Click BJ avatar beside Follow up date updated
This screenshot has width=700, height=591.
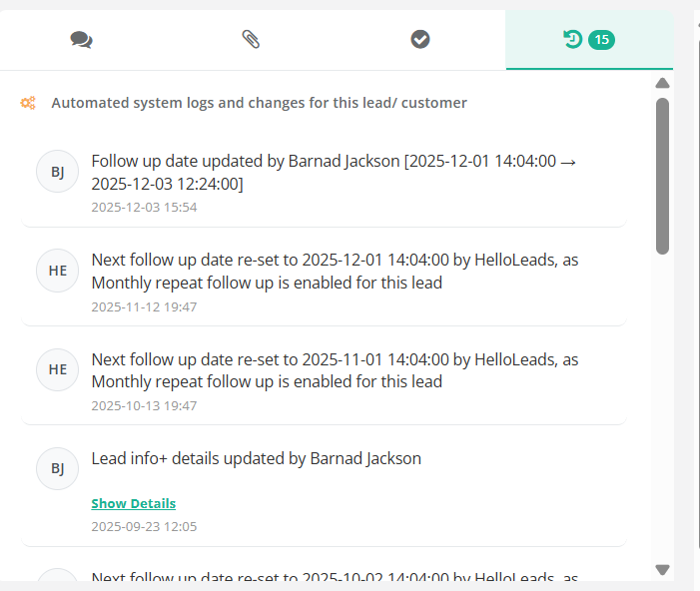coord(58,172)
